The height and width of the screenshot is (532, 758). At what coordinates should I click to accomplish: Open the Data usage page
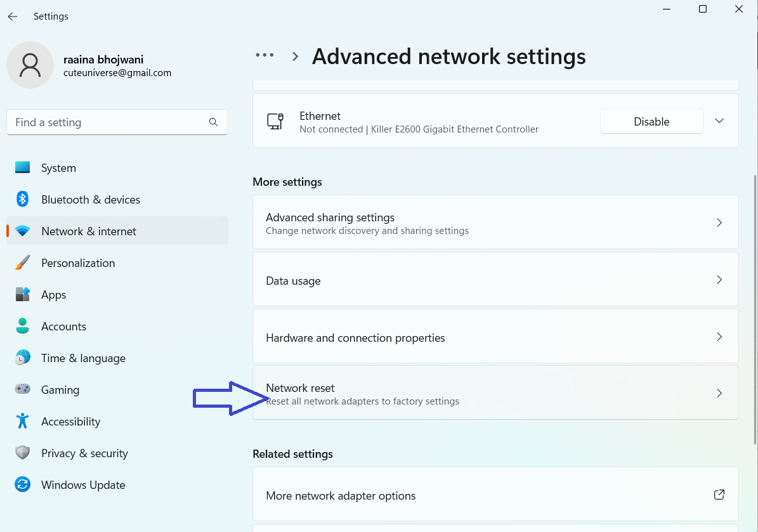[495, 280]
